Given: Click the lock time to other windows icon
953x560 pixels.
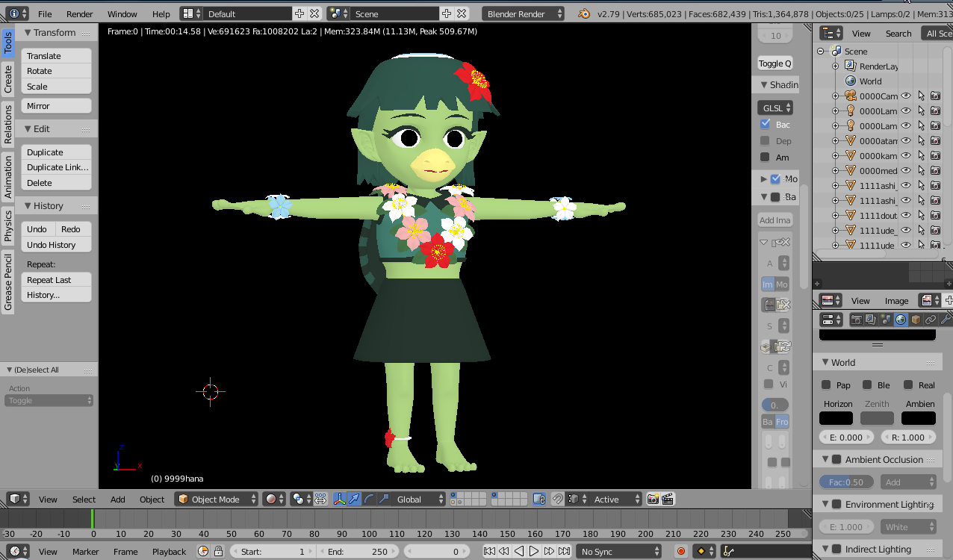Looking at the screenshot, I should (218, 552).
